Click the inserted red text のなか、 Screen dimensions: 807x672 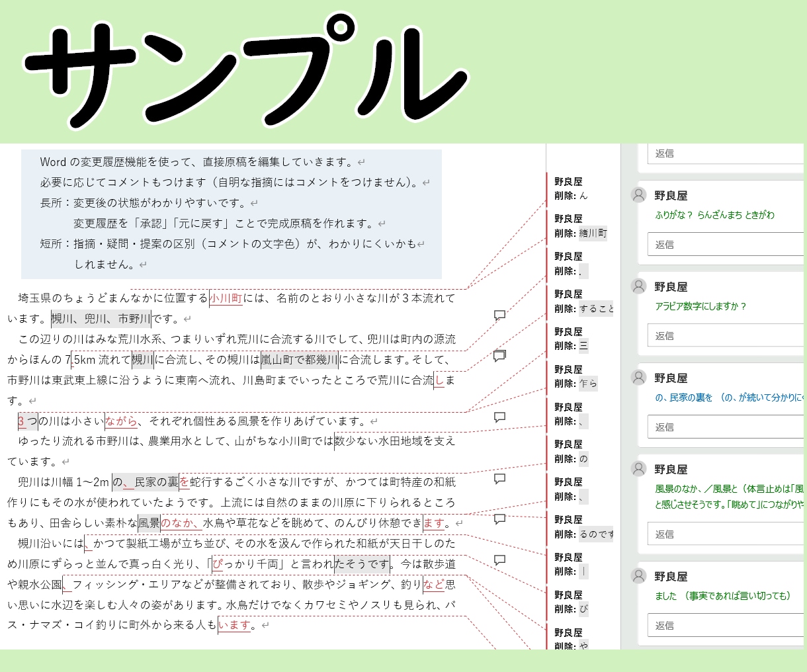[x=182, y=523]
